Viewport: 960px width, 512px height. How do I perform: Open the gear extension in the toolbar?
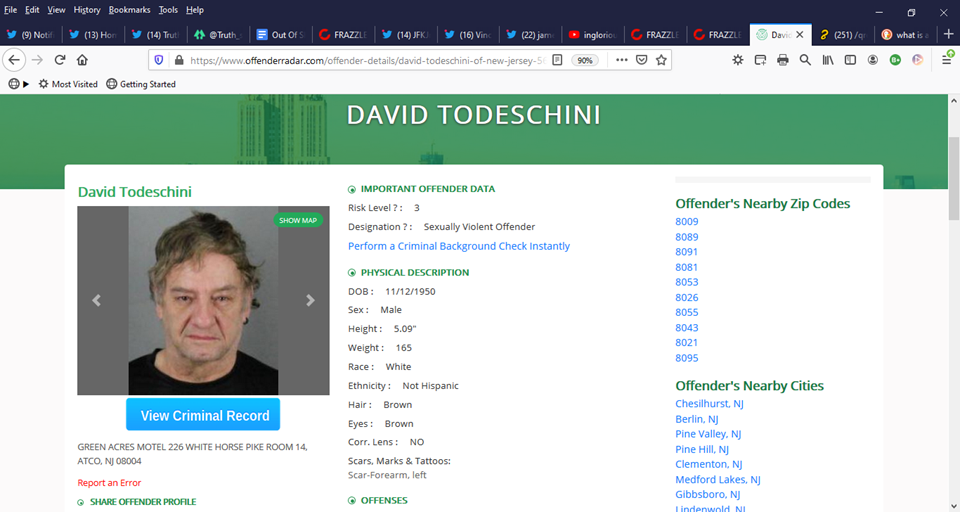click(738, 60)
